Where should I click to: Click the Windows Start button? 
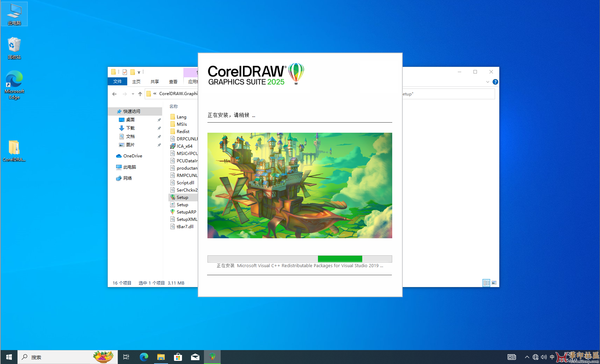tap(9, 357)
